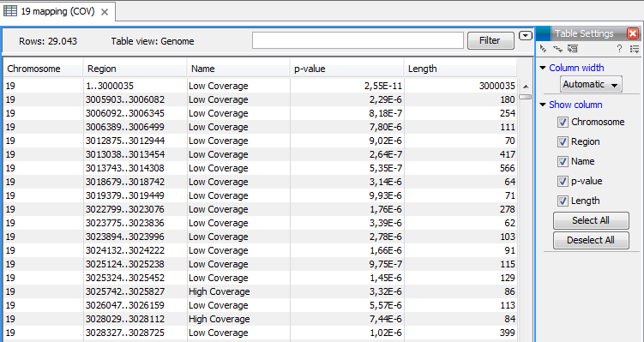644x342 pixels.
Task: Collapse all settings groups icon
Action: [x=543, y=49]
